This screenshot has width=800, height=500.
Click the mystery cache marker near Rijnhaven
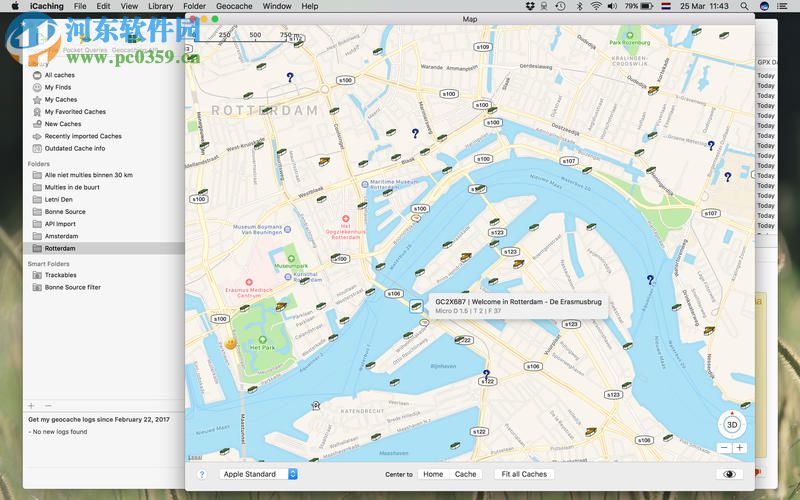[x=486, y=374]
